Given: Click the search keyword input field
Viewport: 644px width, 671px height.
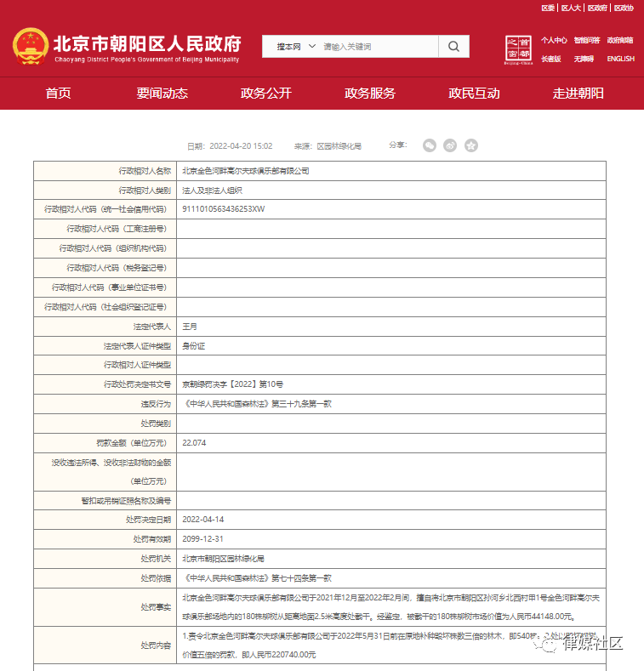Looking at the screenshot, I should point(379,47).
